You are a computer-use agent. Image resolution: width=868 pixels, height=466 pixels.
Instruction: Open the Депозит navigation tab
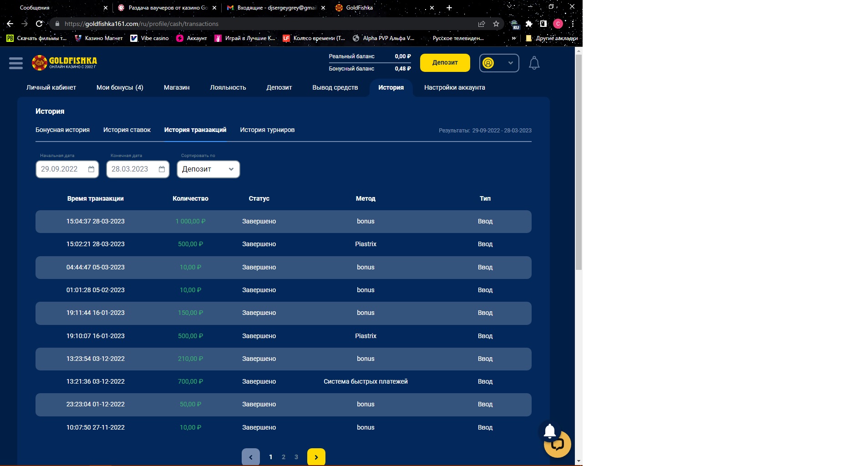(x=279, y=87)
